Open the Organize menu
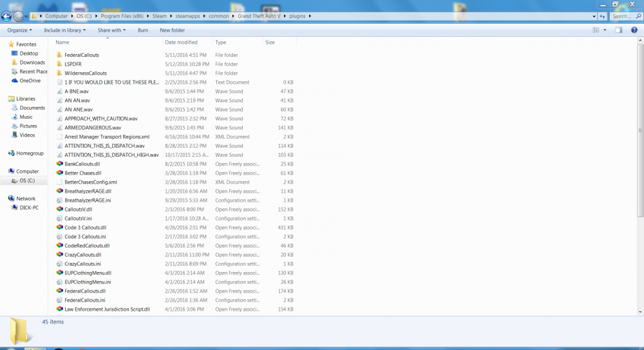This screenshot has height=350, width=644. pos(19,30)
